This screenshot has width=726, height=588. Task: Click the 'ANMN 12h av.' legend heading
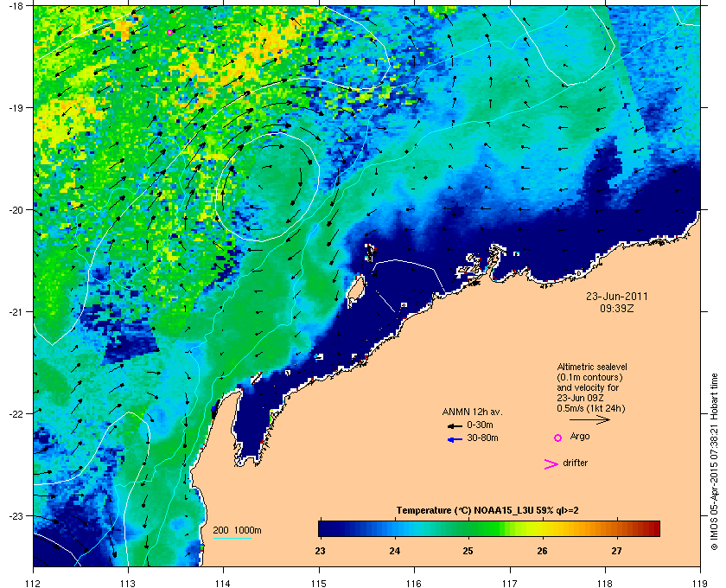(x=472, y=412)
